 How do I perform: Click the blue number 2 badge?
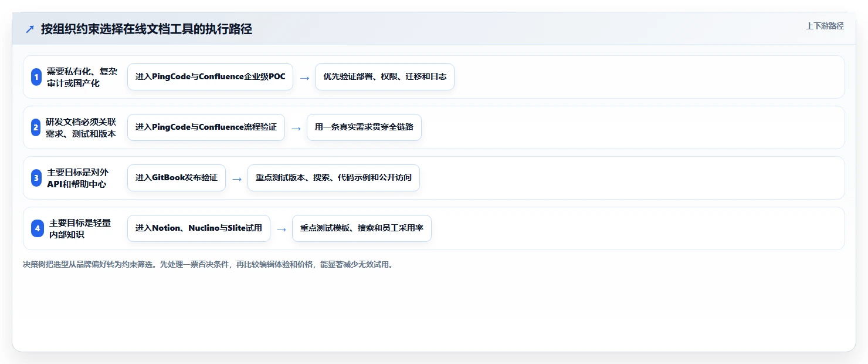coord(36,127)
